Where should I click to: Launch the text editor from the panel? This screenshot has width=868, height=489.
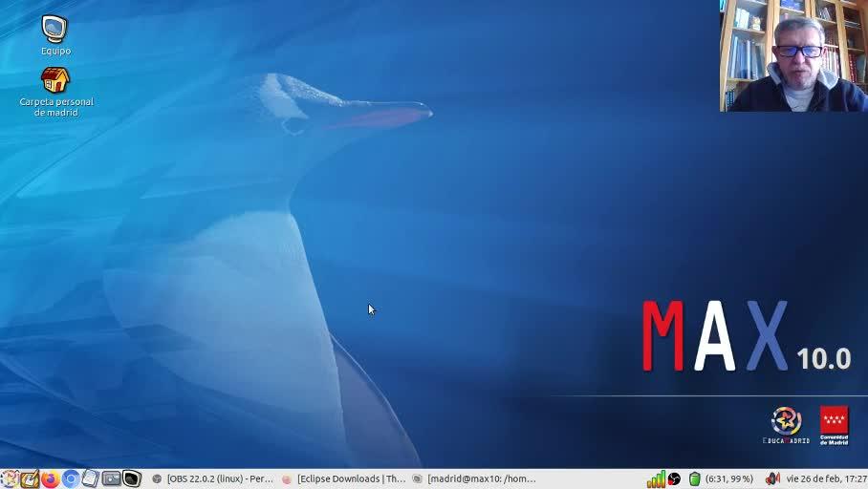[30, 479]
